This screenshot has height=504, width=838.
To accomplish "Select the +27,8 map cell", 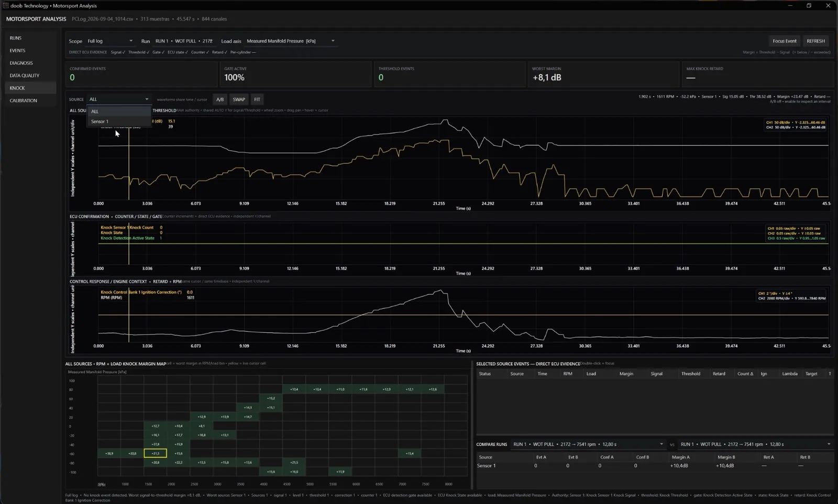I will point(156,444).
